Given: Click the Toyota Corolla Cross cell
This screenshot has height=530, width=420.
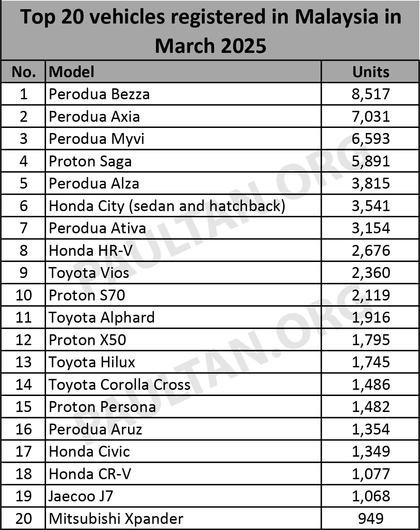Looking at the screenshot, I should pyautogui.click(x=119, y=385).
